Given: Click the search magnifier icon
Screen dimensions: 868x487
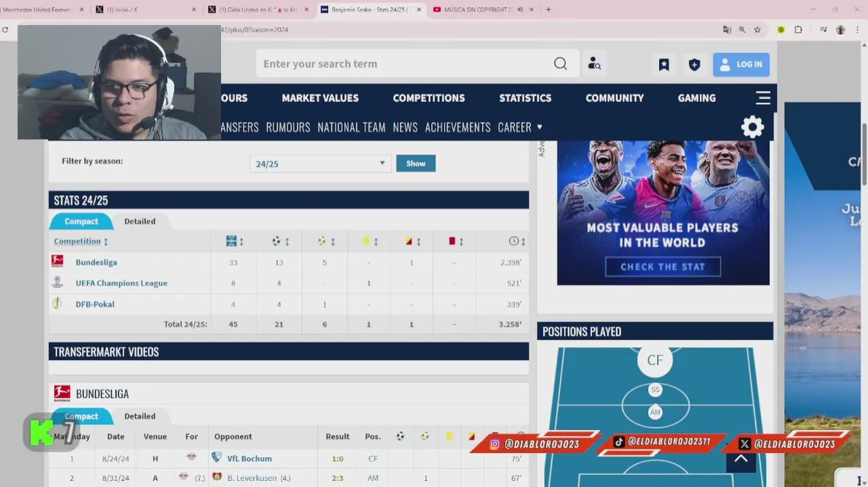Looking at the screenshot, I should pyautogui.click(x=560, y=64).
